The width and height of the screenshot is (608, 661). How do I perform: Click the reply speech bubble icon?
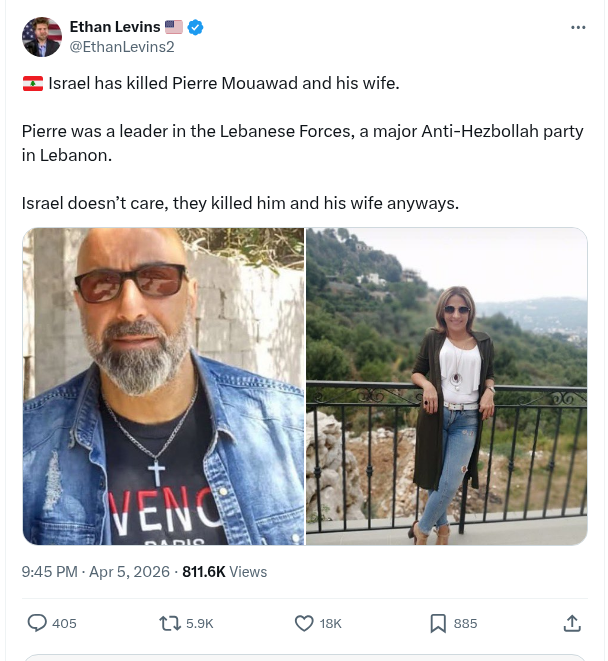tap(37, 623)
